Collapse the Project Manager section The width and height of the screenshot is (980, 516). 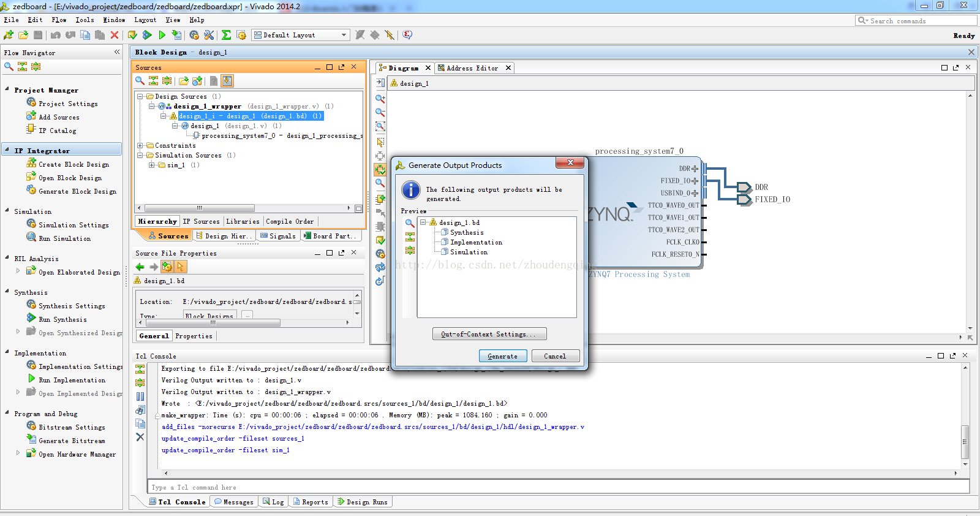tap(7, 89)
